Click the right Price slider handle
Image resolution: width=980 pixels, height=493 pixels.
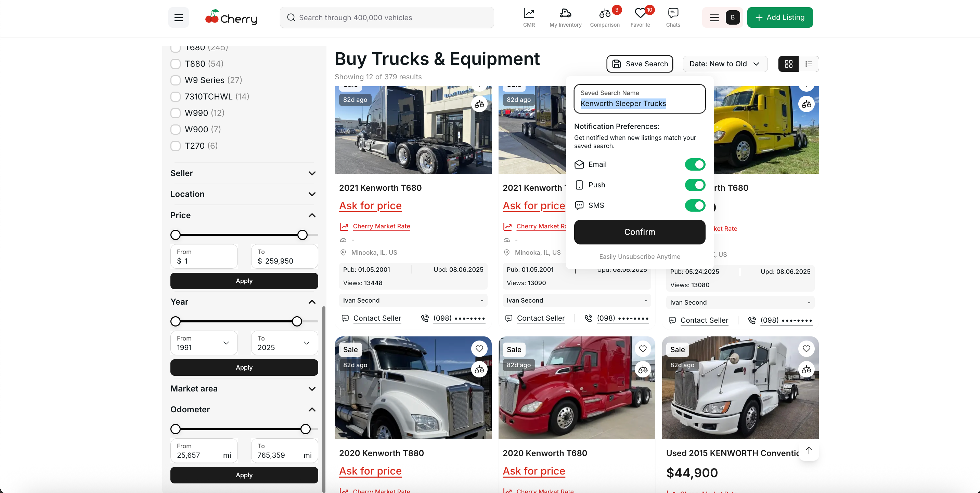302,235
